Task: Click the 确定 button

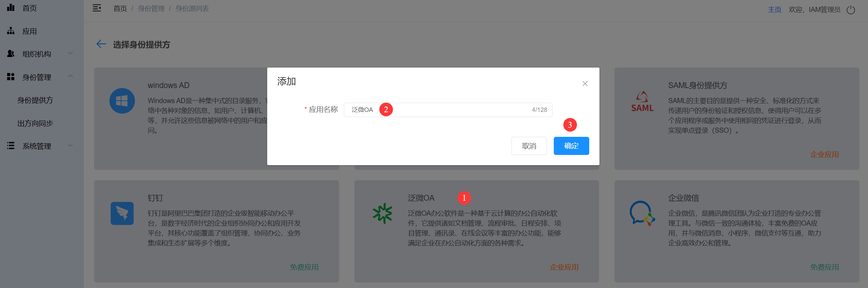Action: (571, 146)
